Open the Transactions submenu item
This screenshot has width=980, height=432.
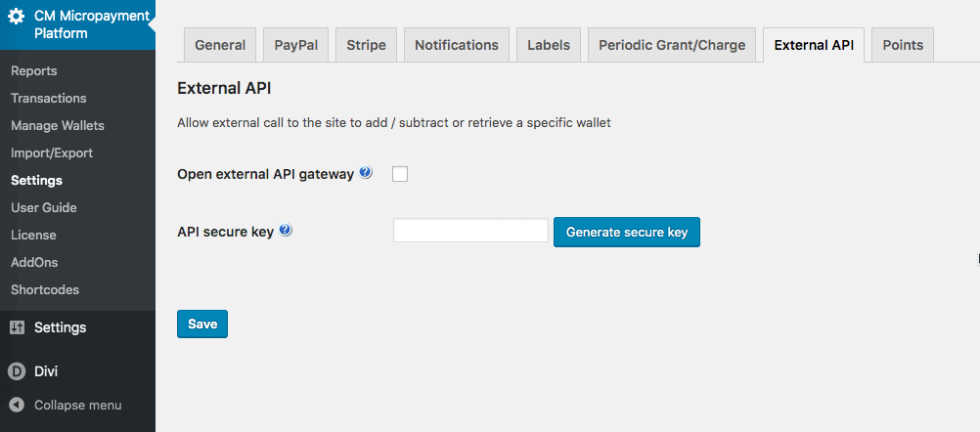tap(49, 98)
